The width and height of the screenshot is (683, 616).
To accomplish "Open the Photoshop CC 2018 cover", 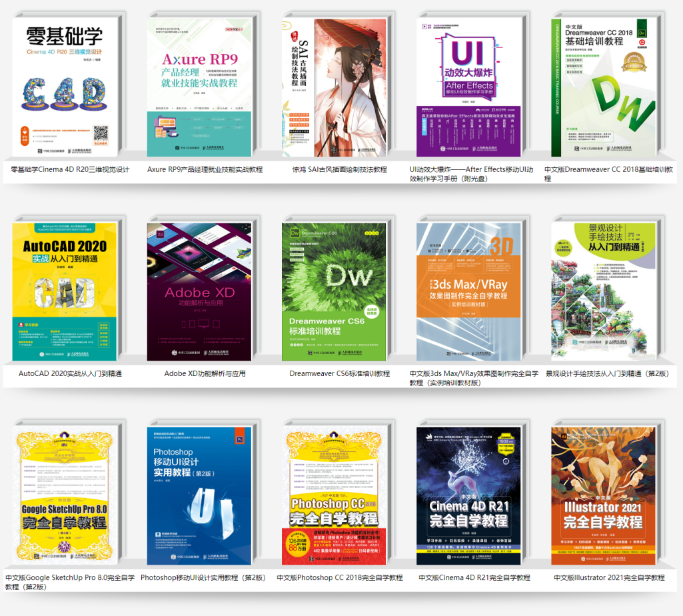I will [334, 496].
